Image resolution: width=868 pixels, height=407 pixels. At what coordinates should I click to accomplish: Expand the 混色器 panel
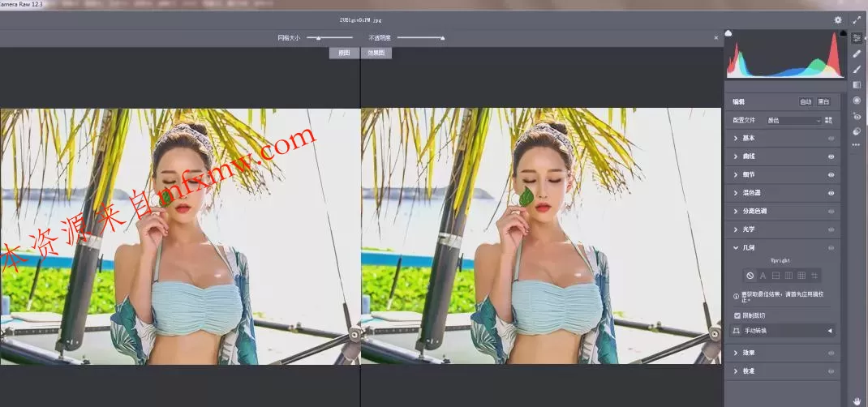736,193
